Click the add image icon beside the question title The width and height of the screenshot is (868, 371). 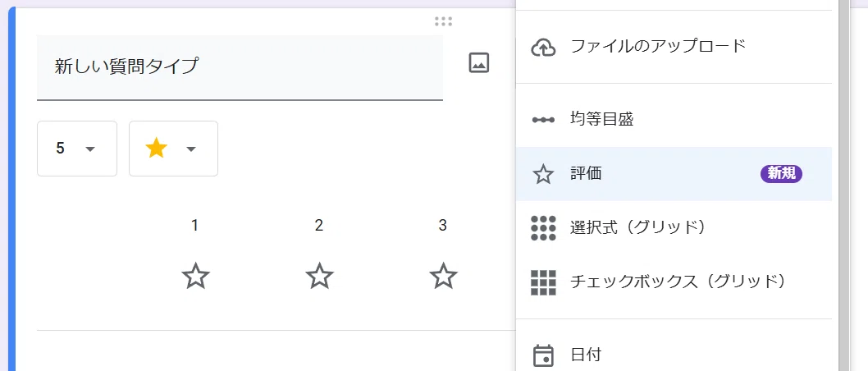point(479,62)
